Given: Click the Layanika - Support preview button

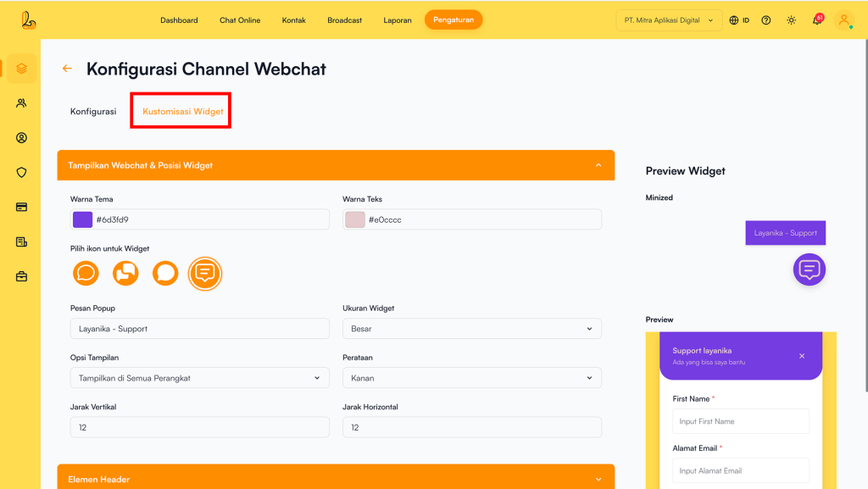Looking at the screenshot, I should [x=785, y=233].
